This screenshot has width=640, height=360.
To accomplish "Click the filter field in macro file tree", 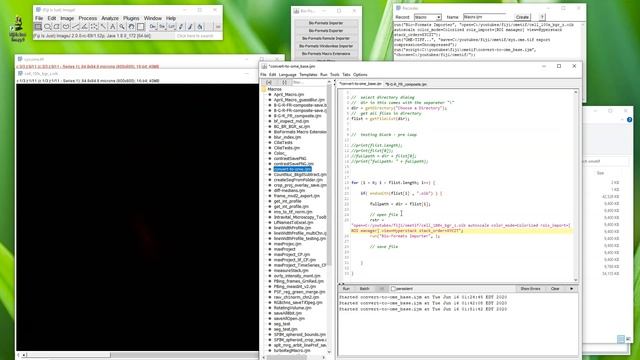I will pos(309,82).
